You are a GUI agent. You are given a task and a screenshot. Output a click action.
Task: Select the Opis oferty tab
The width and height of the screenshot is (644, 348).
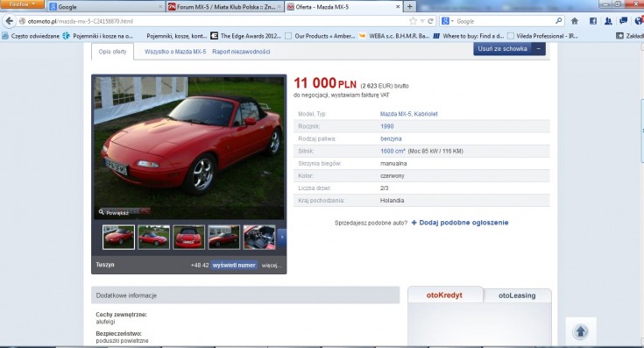coord(112,52)
